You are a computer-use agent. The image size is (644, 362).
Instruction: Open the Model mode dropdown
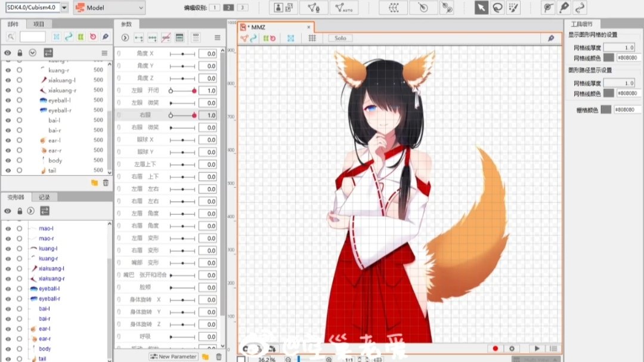click(x=110, y=7)
